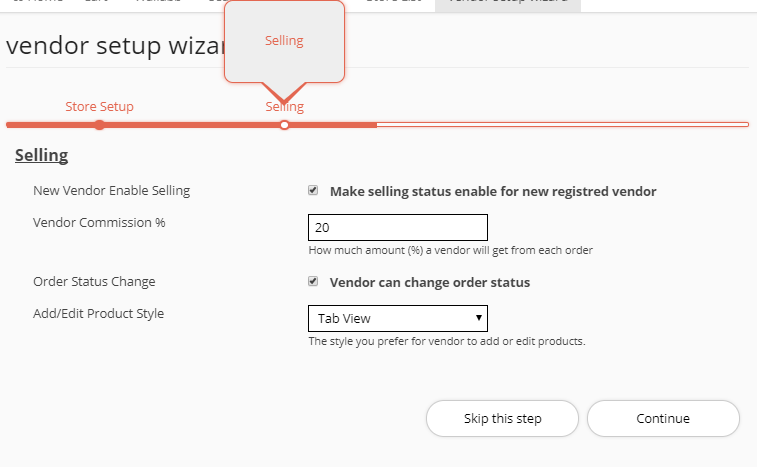The image size is (757, 467).
Task: Open the Tab View product style dropdown
Action: [398, 318]
